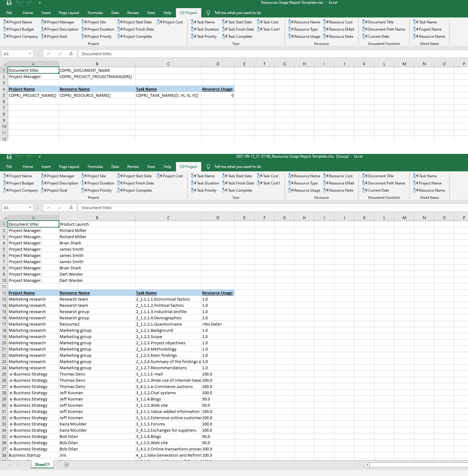This screenshot has width=468, height=476.
Task: Switch to Page Layout tab in lower window
Action: (x=69, y=167)
